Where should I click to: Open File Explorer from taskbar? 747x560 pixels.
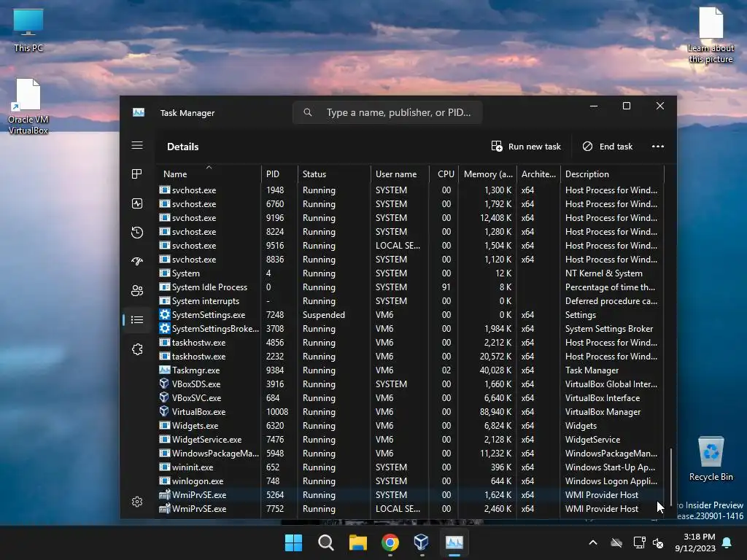[x=357, y=542]
